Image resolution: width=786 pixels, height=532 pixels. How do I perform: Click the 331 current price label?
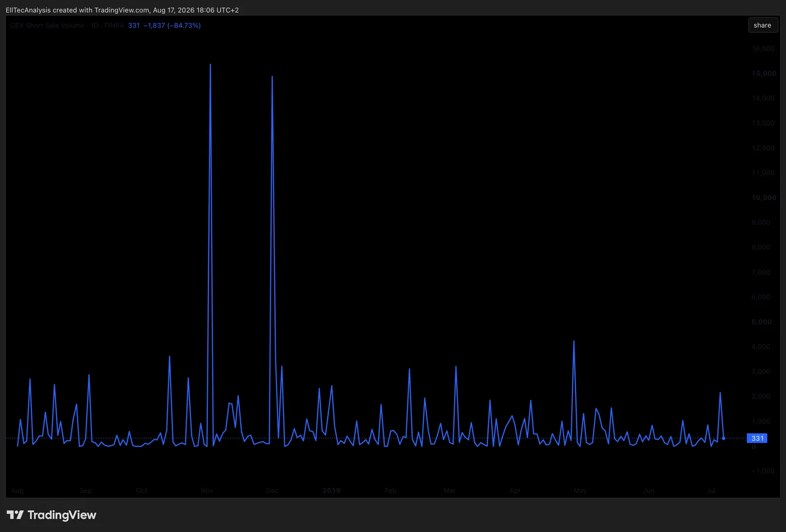757,438
